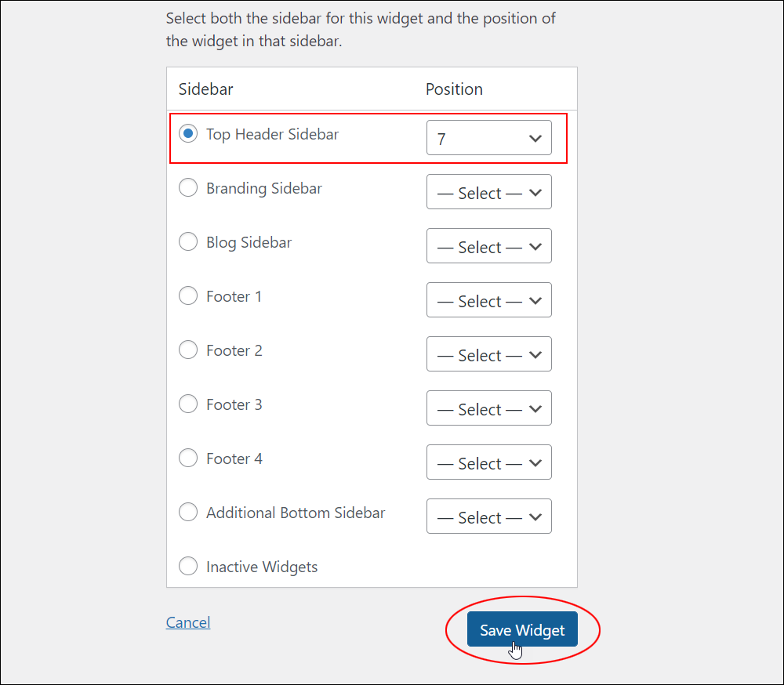The image size is (784, 685).
Task: Click the Save Widget button
Action: click(522, 629)
